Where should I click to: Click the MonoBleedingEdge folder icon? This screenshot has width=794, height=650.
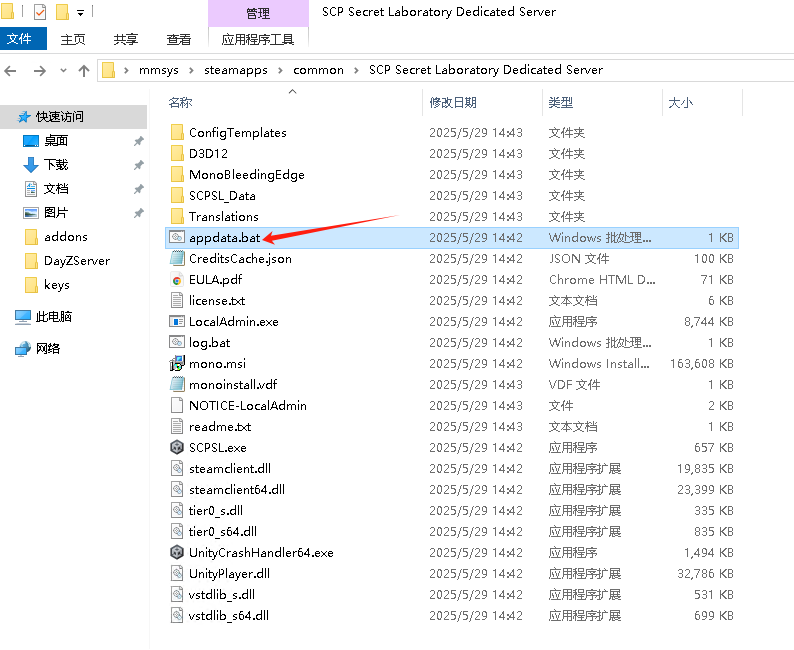[x=177, y=175]
